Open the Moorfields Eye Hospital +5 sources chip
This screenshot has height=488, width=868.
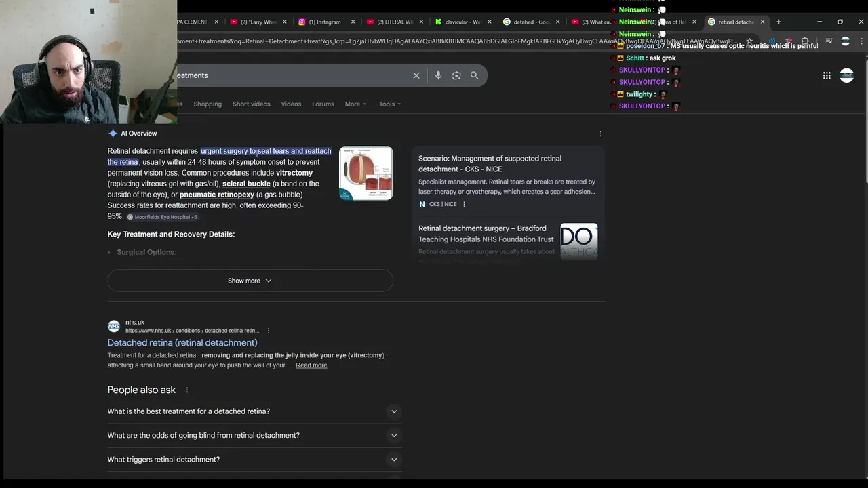click(162, 217)
